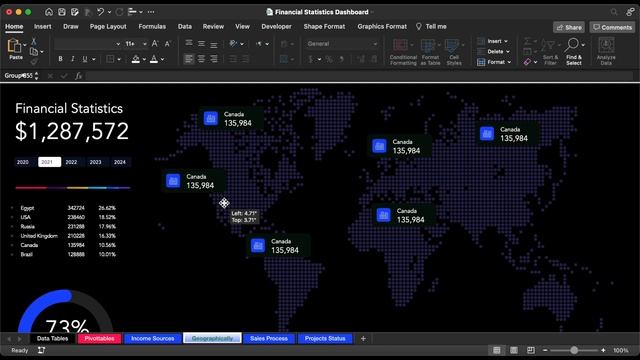Switch to Page Break Preview in status bar
The height and width of the screenshot is (360, 640).
(x=531, y=350)
